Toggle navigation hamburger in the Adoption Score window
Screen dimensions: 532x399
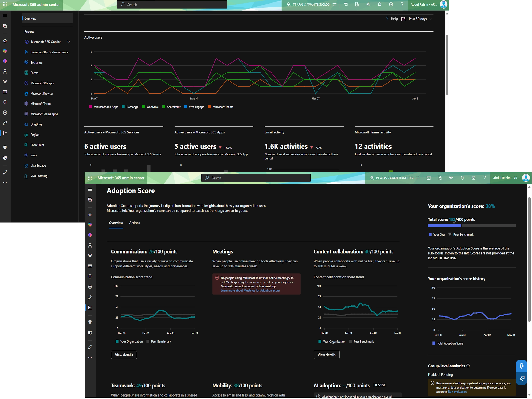coord(90,190)
